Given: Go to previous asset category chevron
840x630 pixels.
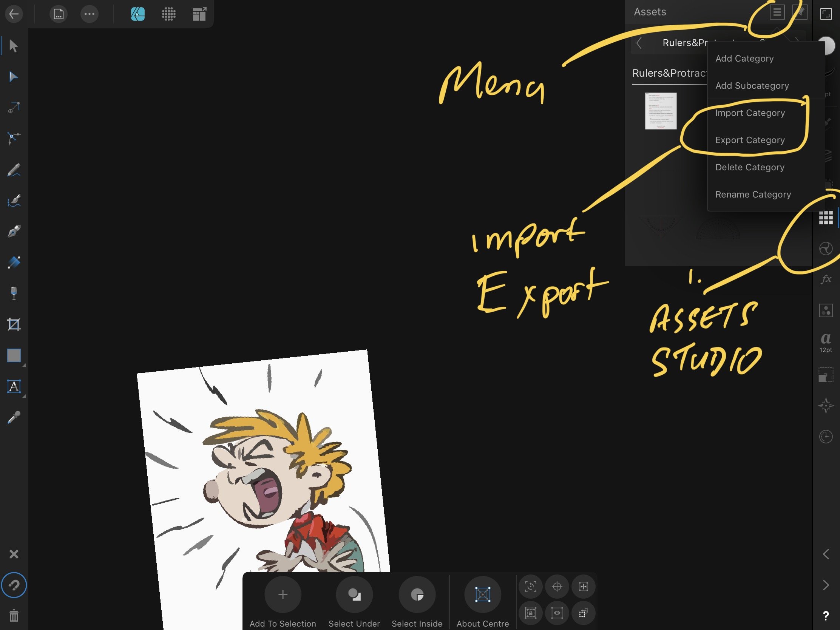Looking at the screenshot, I should coord(639,43).
